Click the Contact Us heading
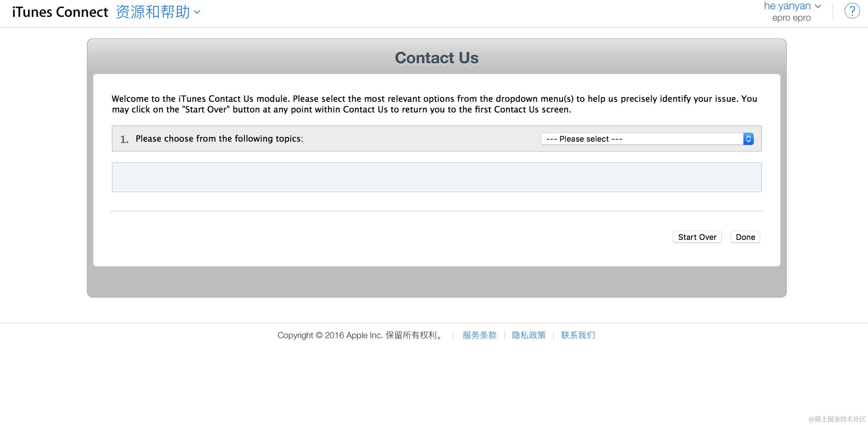Image resolution: width=868 pixels, height=425 pixels. pyautogui.click(x=436, y=58)
